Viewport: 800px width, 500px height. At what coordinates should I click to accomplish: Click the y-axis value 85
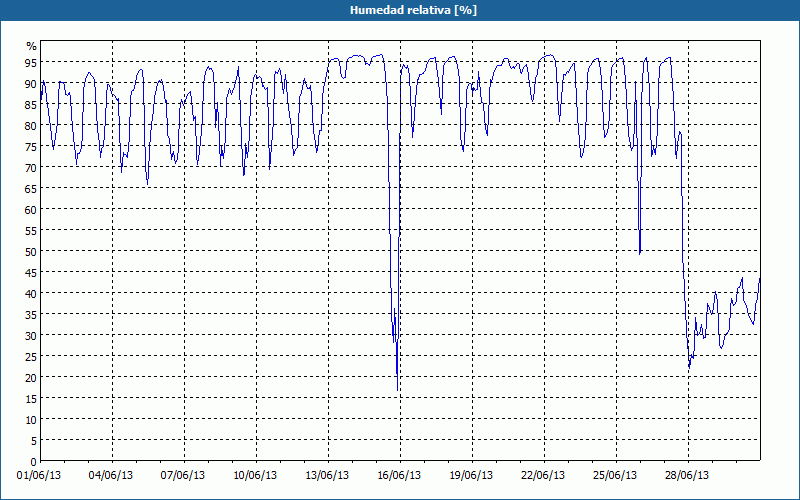click(x=31, y=105)
